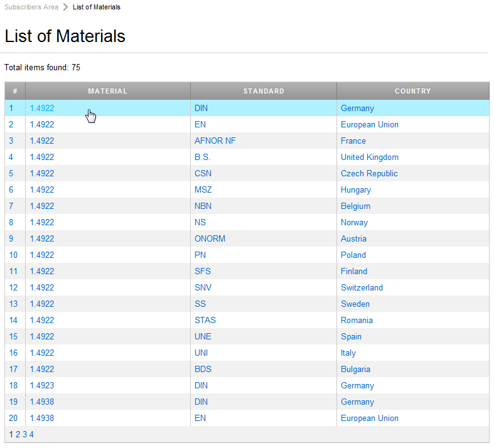Open the UNE standard link
The height and width of the screenshot is (448, 494).
click(203, 336)
